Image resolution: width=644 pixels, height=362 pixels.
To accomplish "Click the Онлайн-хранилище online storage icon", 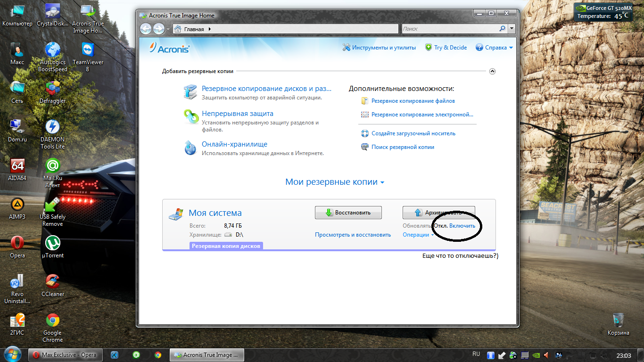I will (190, 148).
